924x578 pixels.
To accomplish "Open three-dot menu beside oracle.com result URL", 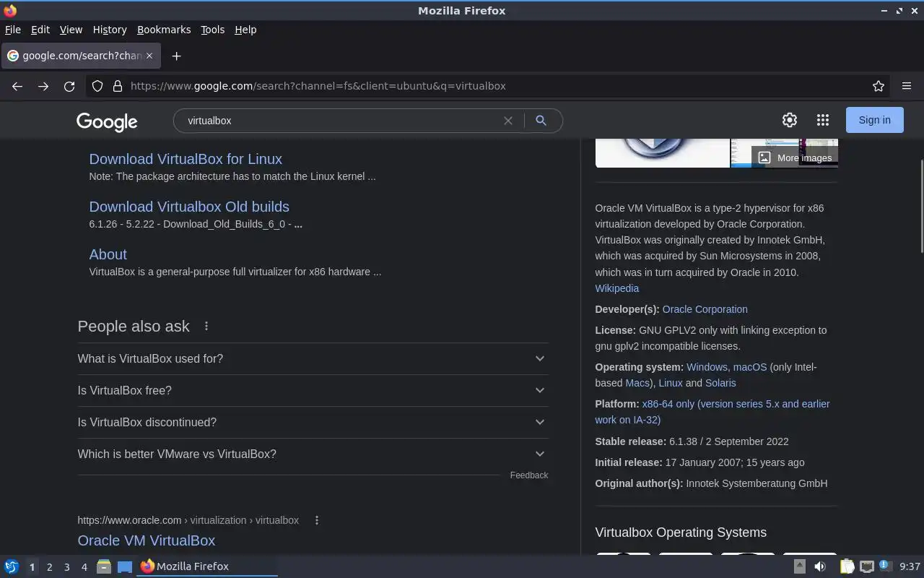I will (317, 520).
